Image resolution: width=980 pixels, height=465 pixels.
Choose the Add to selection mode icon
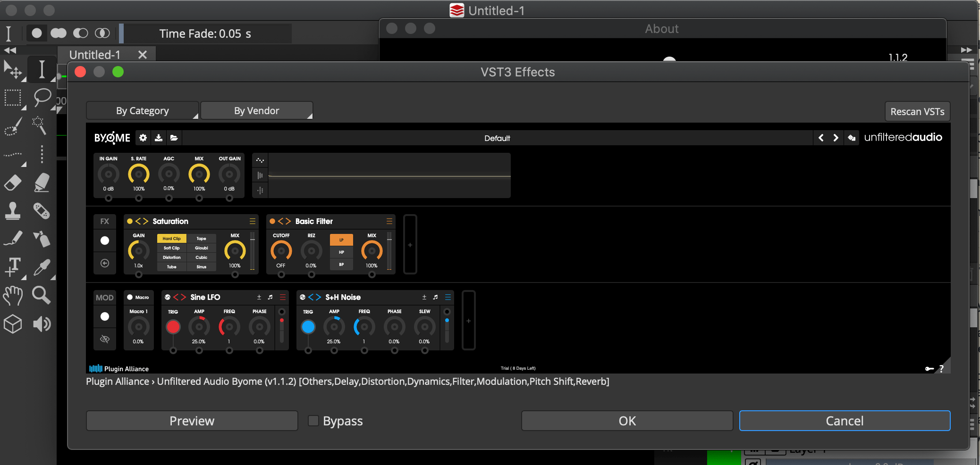click(x=59, y=33)
